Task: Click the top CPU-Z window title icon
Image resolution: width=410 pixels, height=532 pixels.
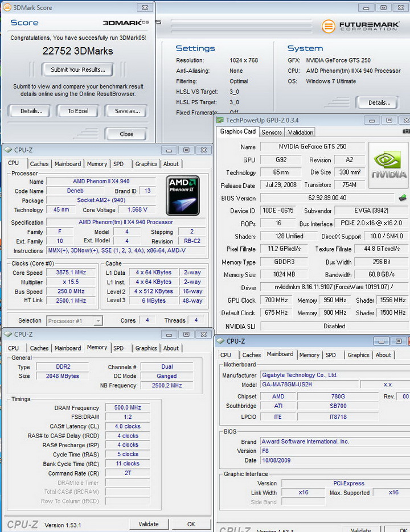Action: click(8, 150)
